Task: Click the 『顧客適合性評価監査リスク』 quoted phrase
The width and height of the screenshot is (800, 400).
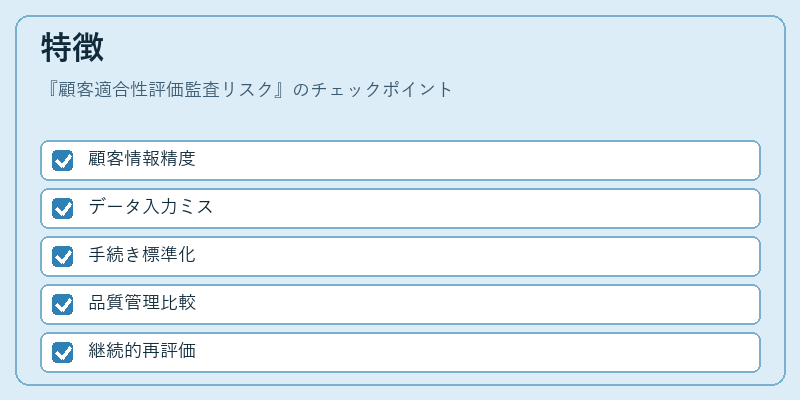Action: 166,90
